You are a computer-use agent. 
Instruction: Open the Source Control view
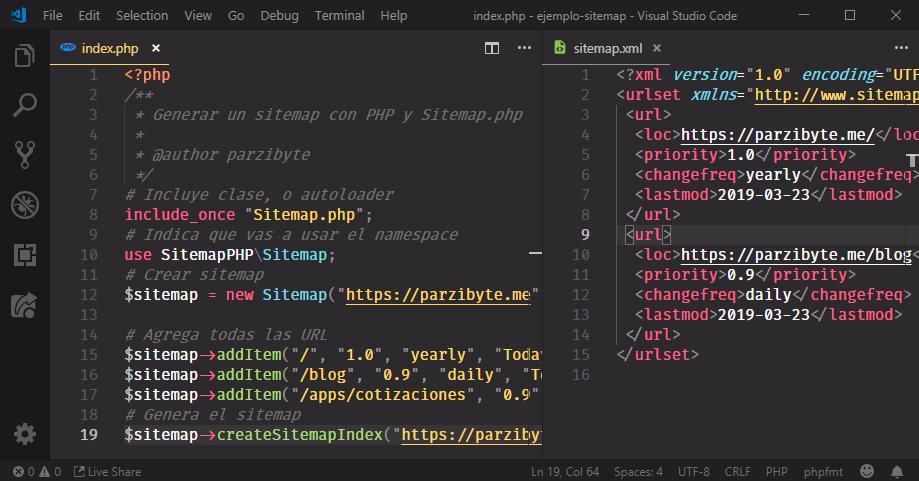tap(25, 155)
